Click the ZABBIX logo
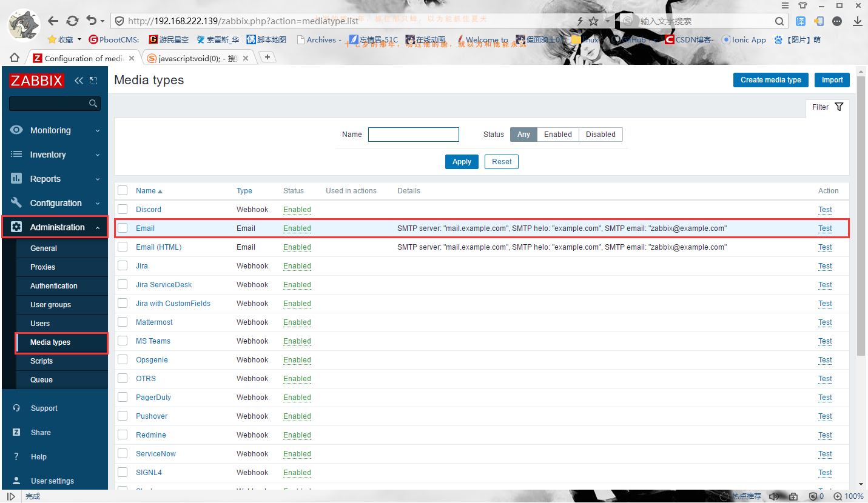The width and height of the screenshot is (868, 503). coord(36,81)
